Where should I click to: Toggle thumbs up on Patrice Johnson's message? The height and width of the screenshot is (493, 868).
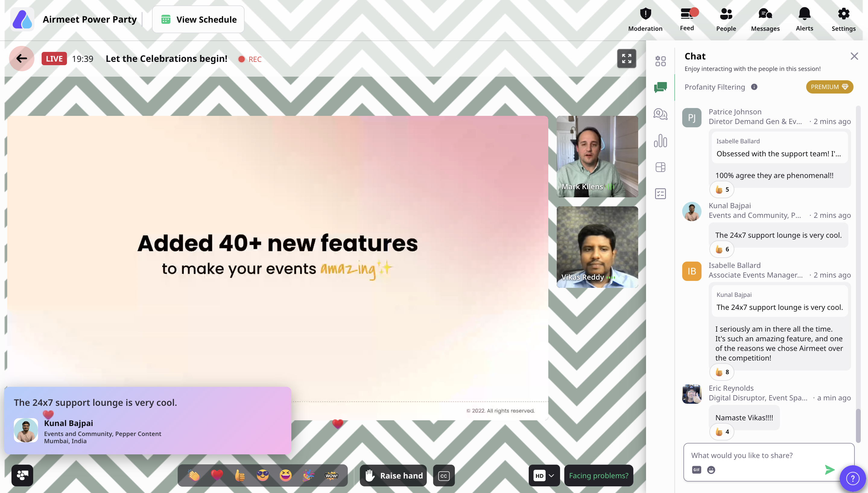click(x=721, y=189)
